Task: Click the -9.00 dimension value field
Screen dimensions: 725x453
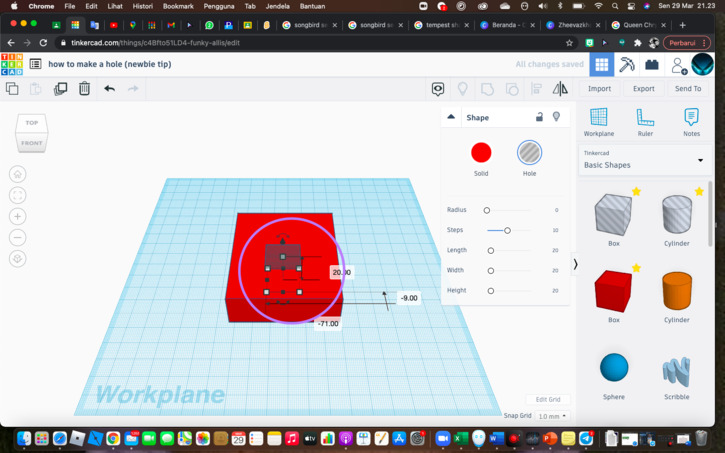Action: [409, 298]
